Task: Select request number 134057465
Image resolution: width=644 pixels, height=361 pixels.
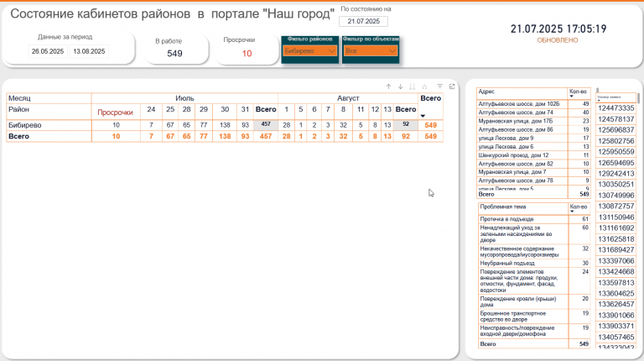Action: click(616, 337)
